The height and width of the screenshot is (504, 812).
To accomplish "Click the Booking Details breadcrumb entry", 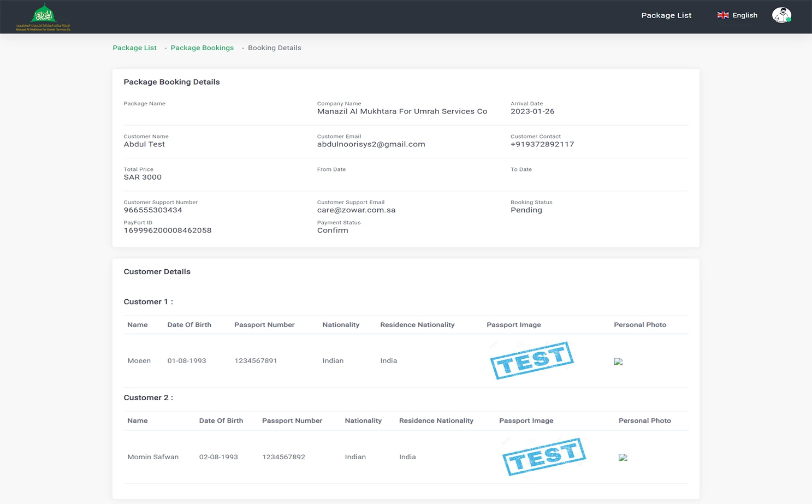I will [x=275, y=48].
